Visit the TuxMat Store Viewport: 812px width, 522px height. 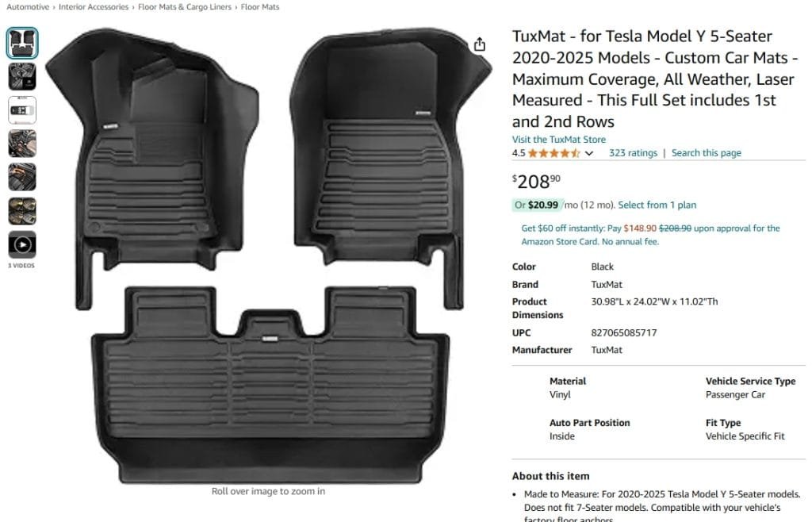tap(559, 140)
